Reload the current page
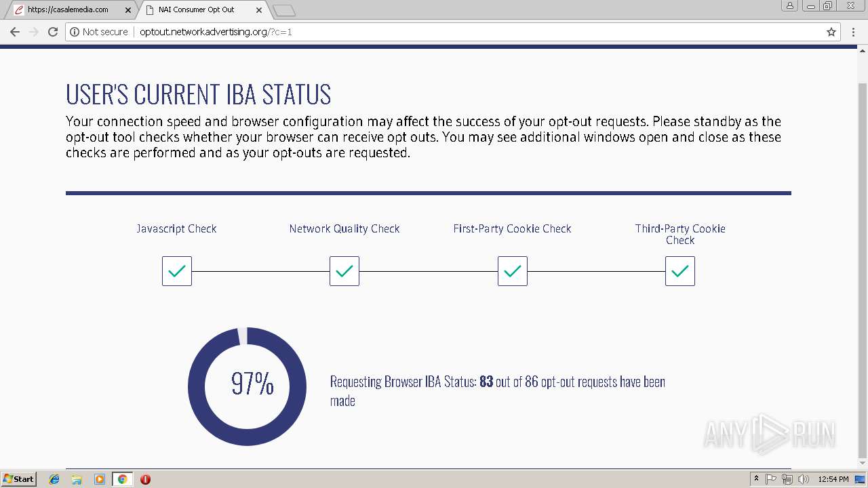The width and height of the screenshot is (868, 488). pyautogui.click(x=53, y=32)
